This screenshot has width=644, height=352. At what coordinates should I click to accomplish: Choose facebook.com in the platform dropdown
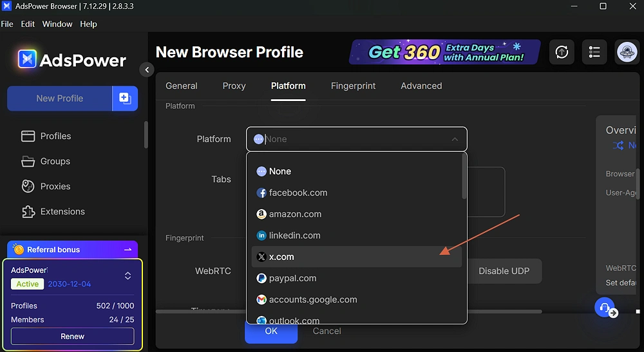coord(298,193)
